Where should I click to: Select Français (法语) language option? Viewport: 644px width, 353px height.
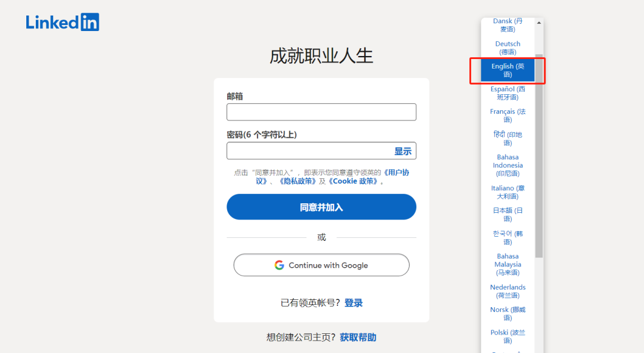[x=507, y=116]
